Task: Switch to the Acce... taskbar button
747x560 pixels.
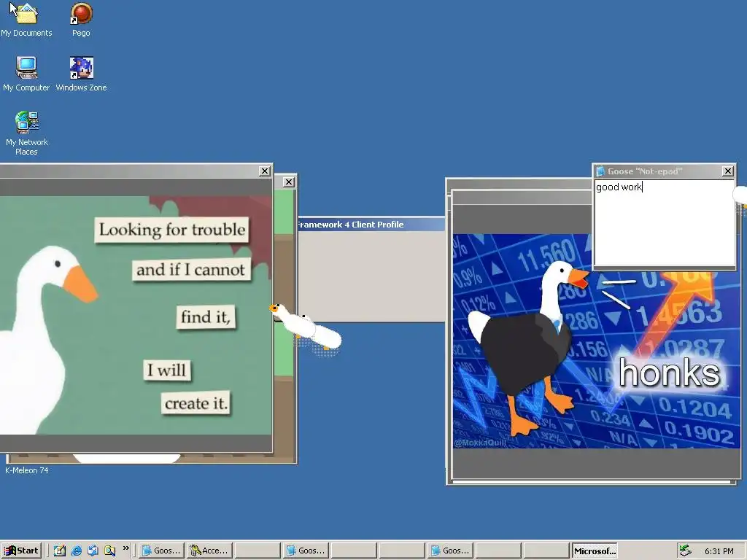Action: pyautogui.click(x=209, y=551)
